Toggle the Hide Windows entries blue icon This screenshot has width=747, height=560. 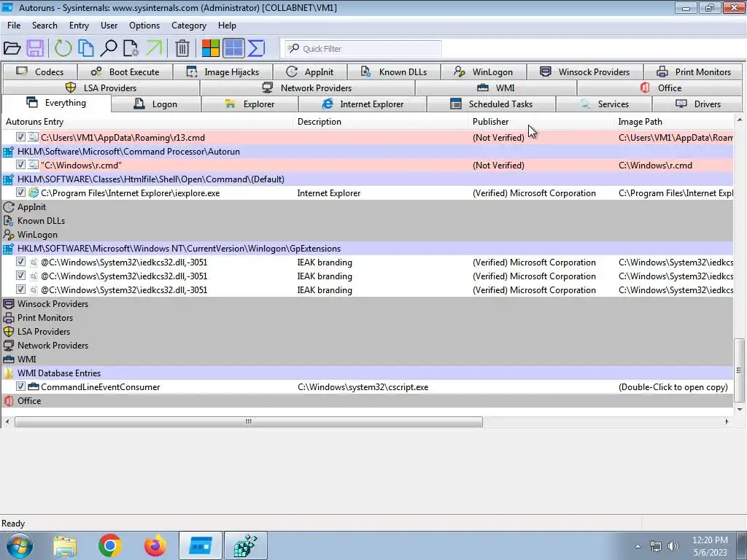tap(233, 49)
